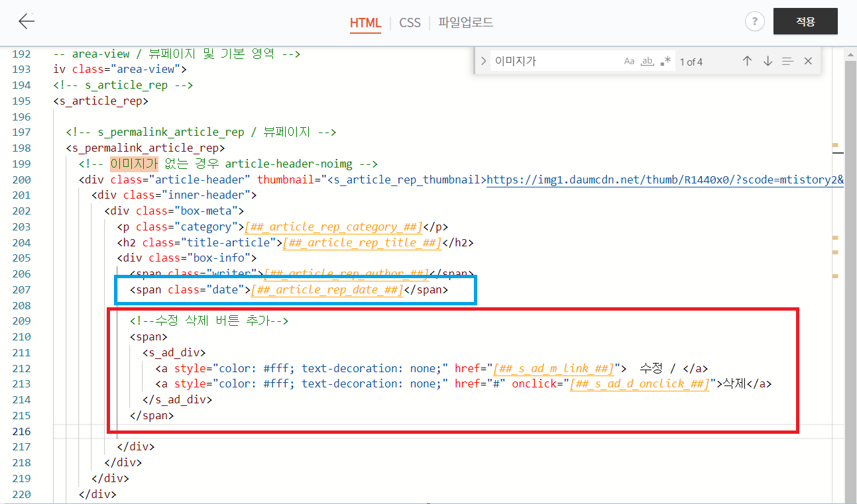Switch to the CSS tab

point(410,23)
